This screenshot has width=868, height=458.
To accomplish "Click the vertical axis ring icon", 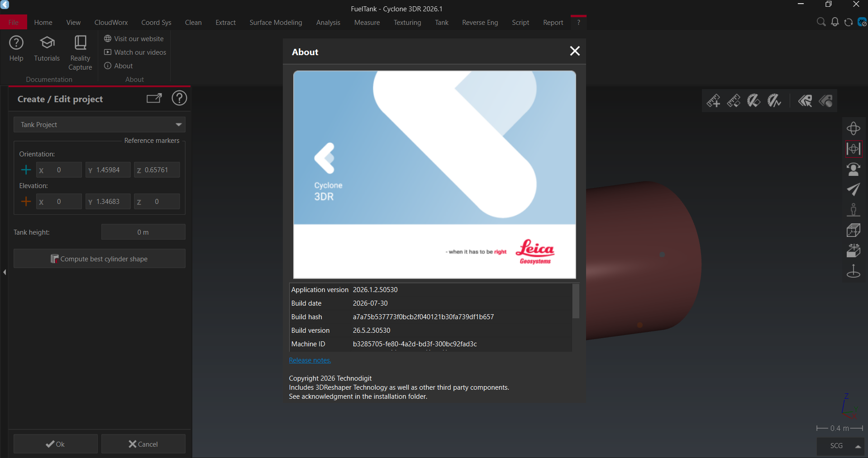I will click(x=854, y=271).
